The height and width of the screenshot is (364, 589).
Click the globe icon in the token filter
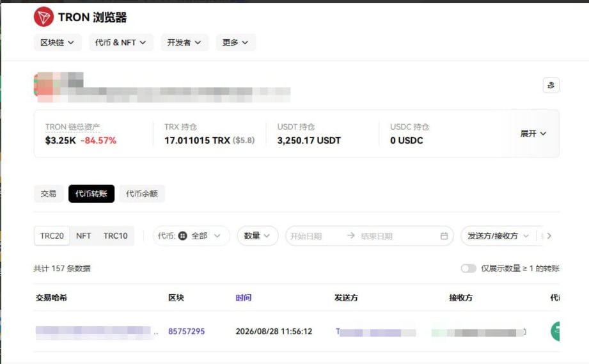click(182, 236)
